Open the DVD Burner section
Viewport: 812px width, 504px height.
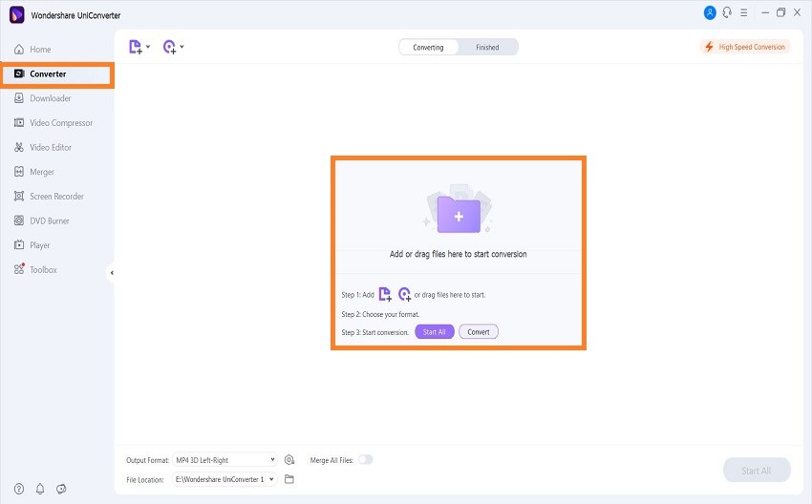coord(41,220)
